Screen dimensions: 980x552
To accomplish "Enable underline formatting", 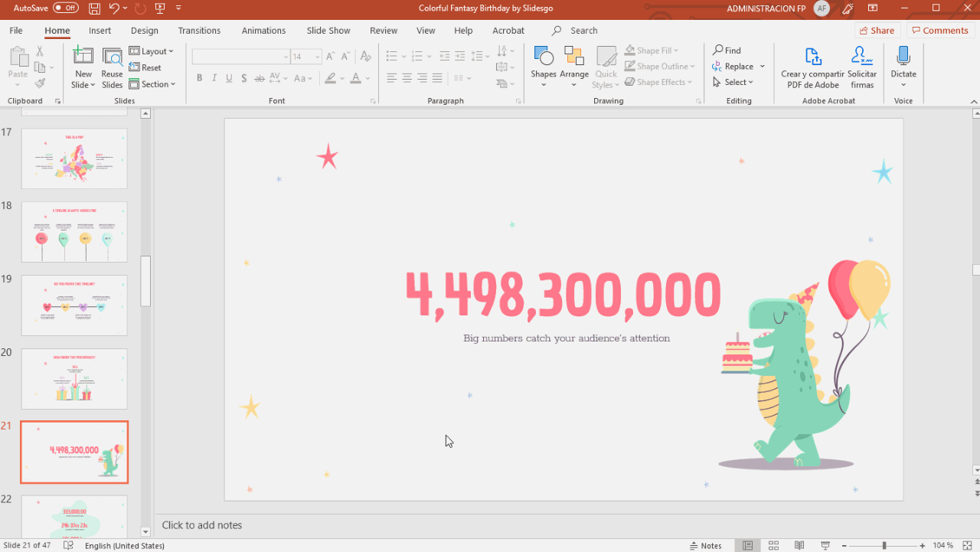I will tap(227, 78).
